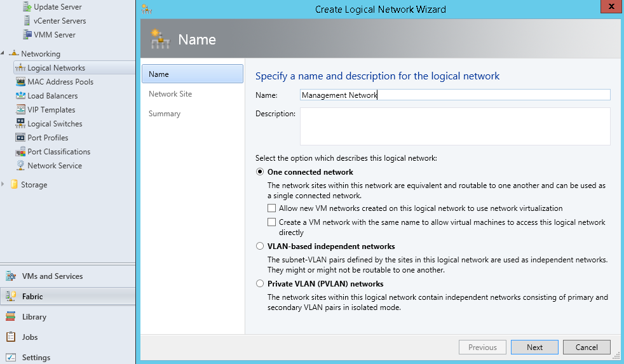624x364 pixels.
Task: Enable network virtualization checkbox
Action: pyautogui.click(x=271, y=208)
